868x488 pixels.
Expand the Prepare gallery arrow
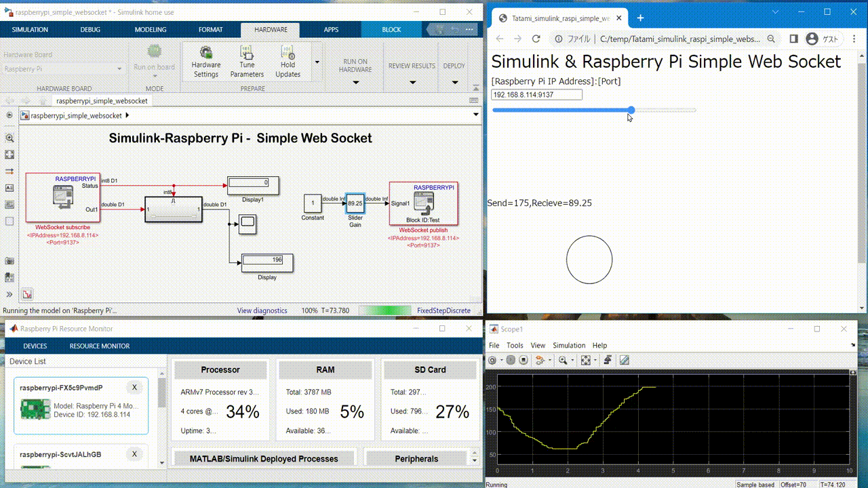(317, 62)
